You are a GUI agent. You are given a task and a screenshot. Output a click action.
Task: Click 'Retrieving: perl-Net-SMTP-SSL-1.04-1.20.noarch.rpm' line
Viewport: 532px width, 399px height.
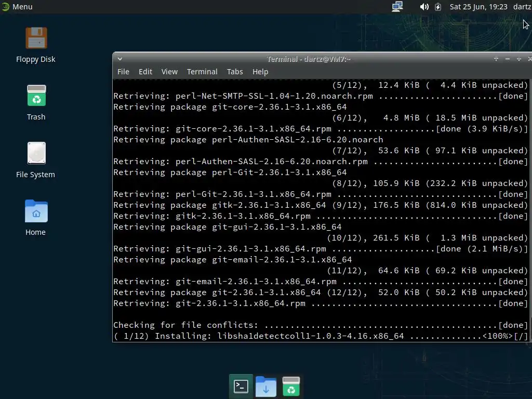[x=320, y=96]
